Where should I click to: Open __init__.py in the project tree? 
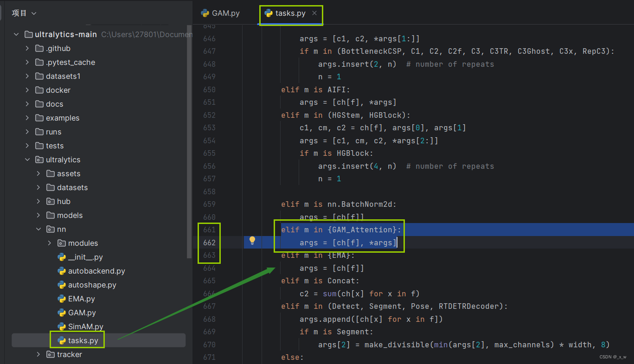coord(85,257)
